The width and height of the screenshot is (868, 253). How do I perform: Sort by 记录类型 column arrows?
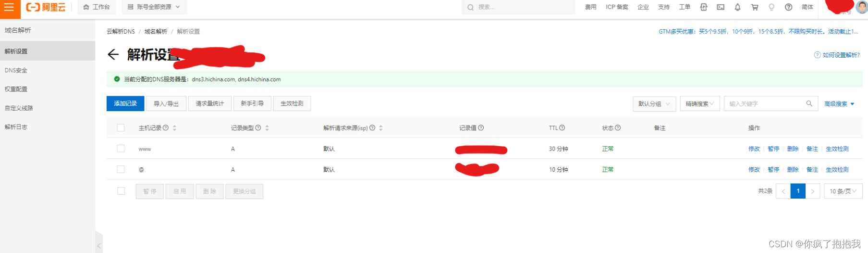[267, 128]
